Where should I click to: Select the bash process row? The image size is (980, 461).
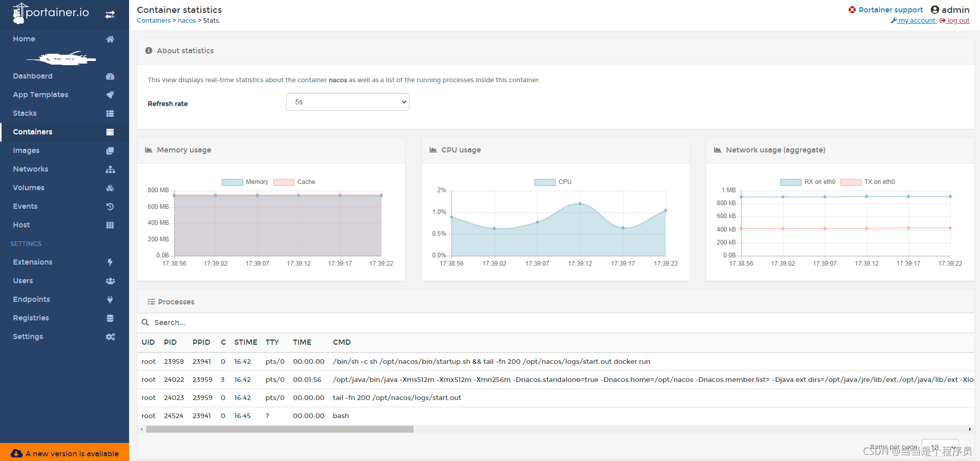[556, 416]
